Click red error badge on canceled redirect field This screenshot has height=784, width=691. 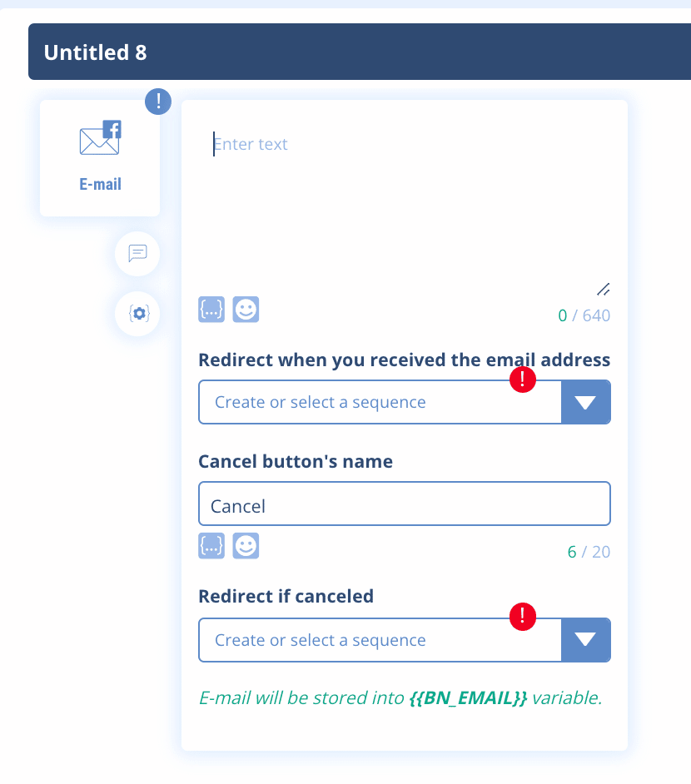click(x=522, y=617)
